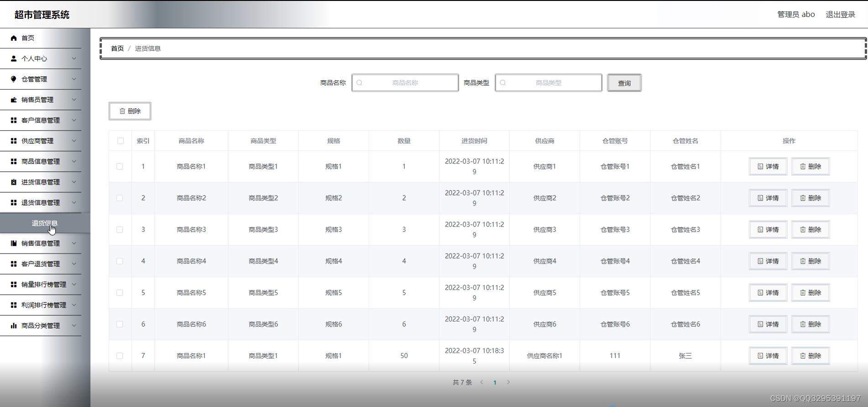Click the 供应商名称1 cell
This screenshot has height=407, width=868.
coord(544,355)
